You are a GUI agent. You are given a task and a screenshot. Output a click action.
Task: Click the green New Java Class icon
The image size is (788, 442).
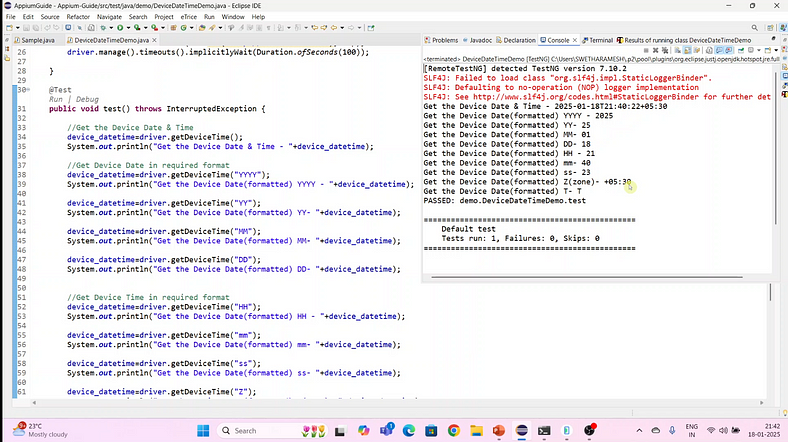click(183, 28)
